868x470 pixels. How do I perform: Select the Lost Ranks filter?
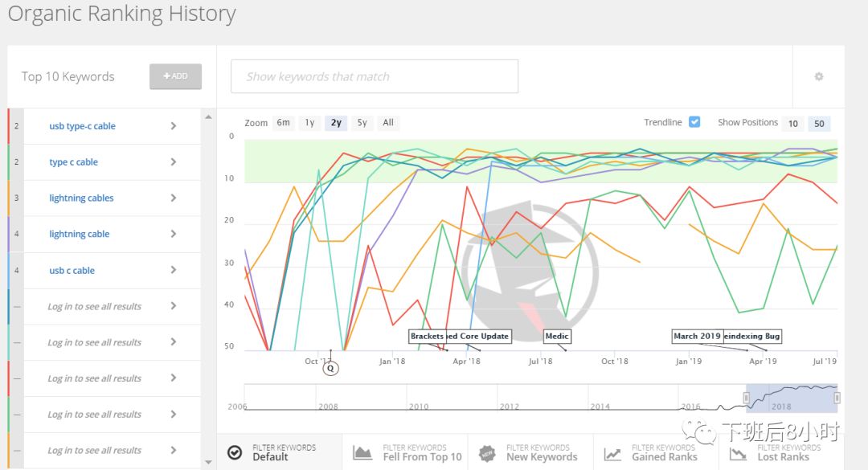782,452
